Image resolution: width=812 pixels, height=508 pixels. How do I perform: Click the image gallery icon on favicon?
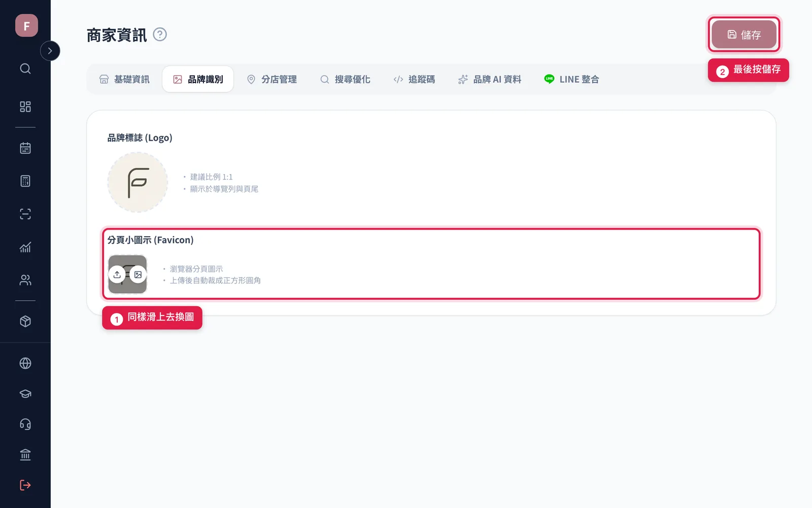click(138, 274)
